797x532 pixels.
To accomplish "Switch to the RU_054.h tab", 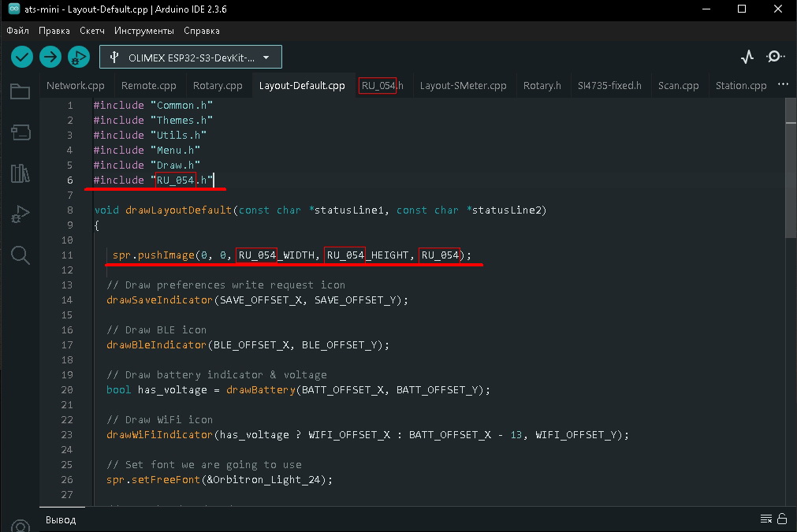I will coord(382,85).
